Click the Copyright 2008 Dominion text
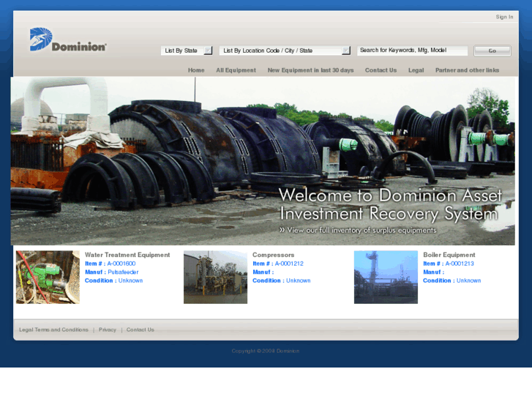The width and height of the screenshot is (532, 399). [x=266, y=351]
